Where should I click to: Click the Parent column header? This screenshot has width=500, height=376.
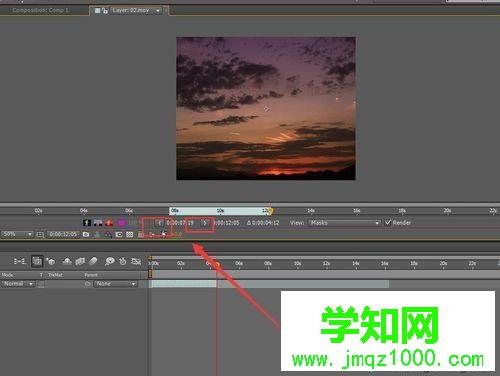(91, 275)
